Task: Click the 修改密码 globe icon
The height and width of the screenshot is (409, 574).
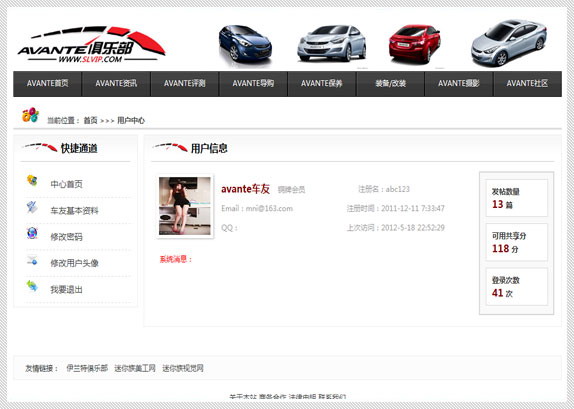Action: (x=32, y=233)
